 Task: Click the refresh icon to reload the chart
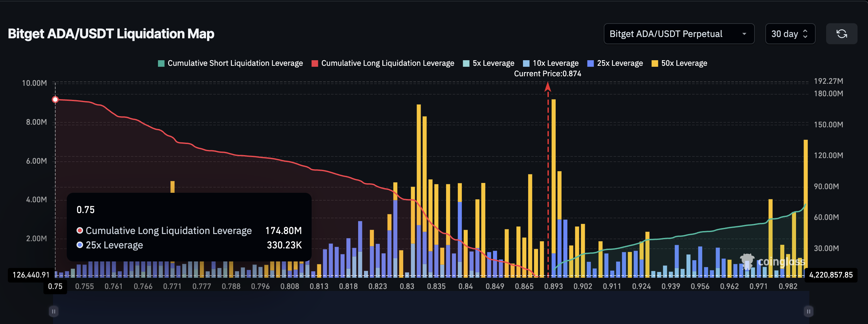842,34
